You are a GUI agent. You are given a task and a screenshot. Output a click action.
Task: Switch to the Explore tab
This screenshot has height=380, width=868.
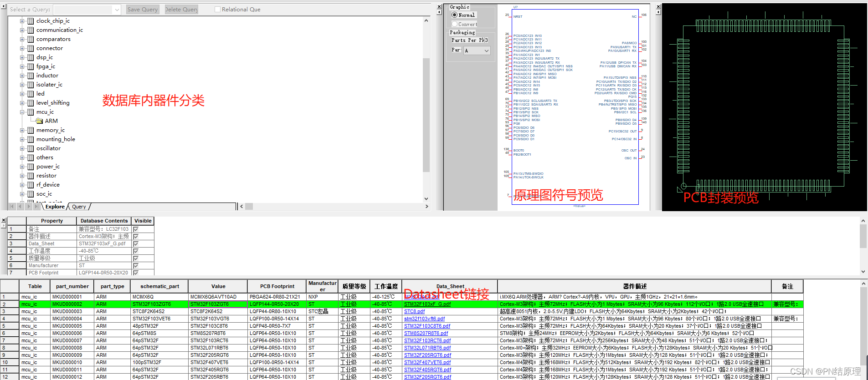pyautogui.click(x=55, y=207)
